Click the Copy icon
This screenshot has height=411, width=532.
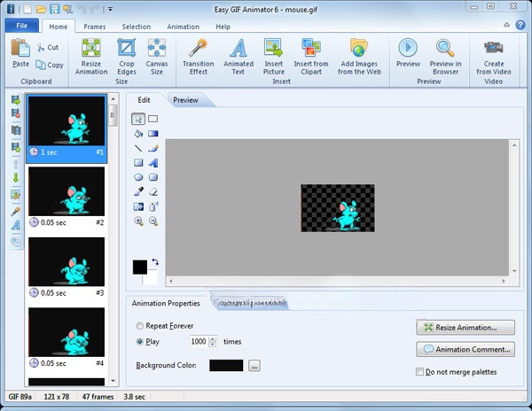[41, 65]
